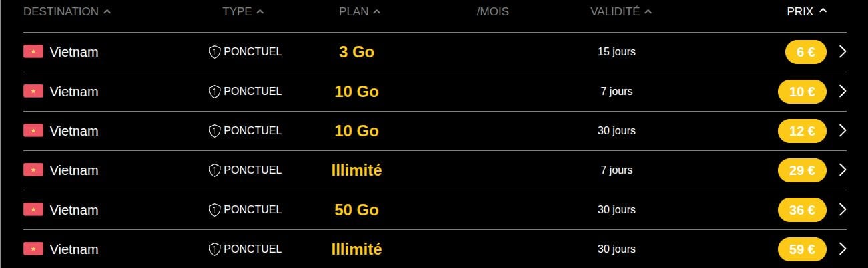Open the Illimité 7 jours plan

(x=356, y=170)
